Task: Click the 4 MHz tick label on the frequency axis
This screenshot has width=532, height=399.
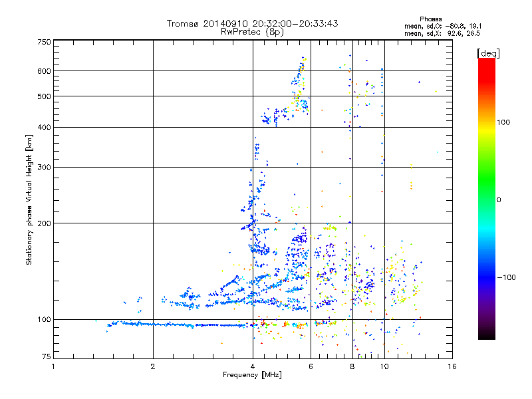Action: [253, 366]
